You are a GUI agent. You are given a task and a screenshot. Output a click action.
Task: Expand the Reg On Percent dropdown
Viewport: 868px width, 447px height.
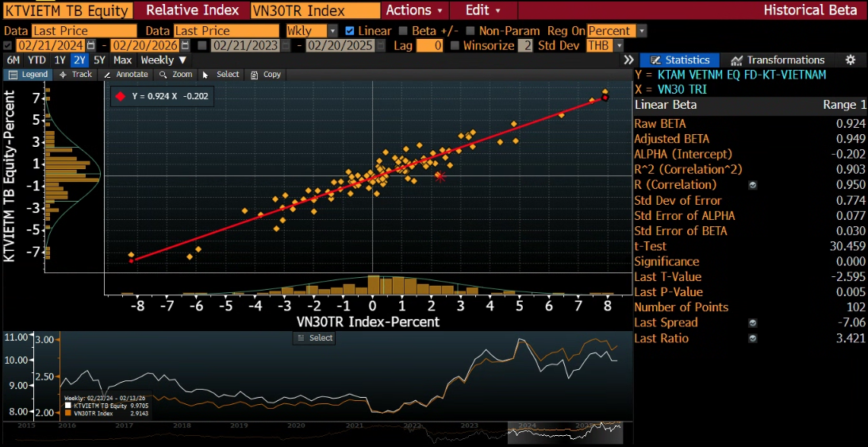coord(616,31)
